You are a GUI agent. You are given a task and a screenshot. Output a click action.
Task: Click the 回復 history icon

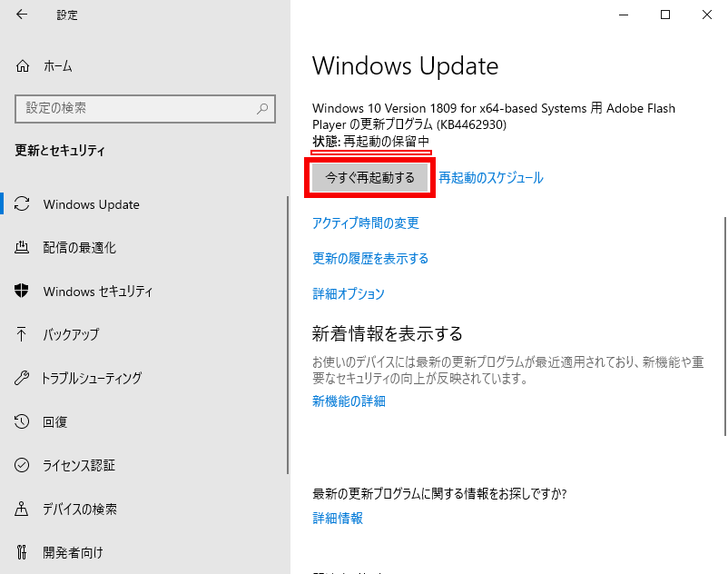coord(24,422)
